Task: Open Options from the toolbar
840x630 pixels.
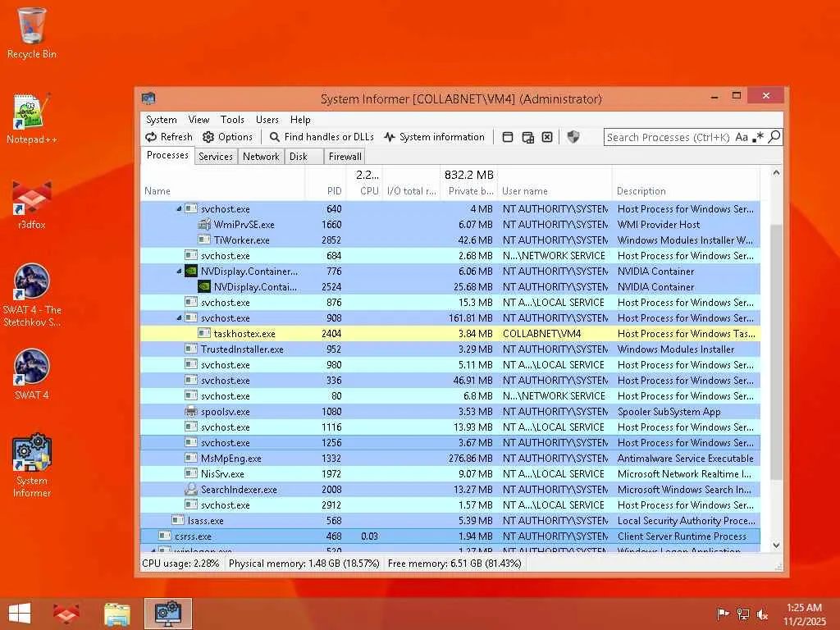Action: coord(227,137)
